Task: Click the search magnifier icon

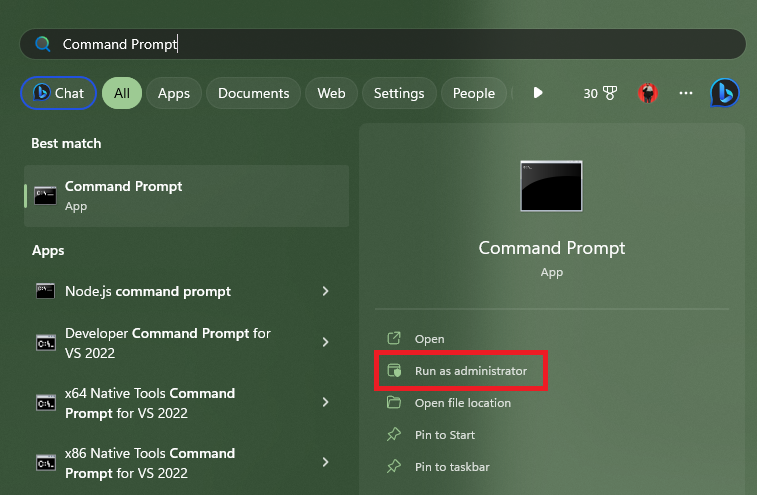Action: [x=42, y=44]
